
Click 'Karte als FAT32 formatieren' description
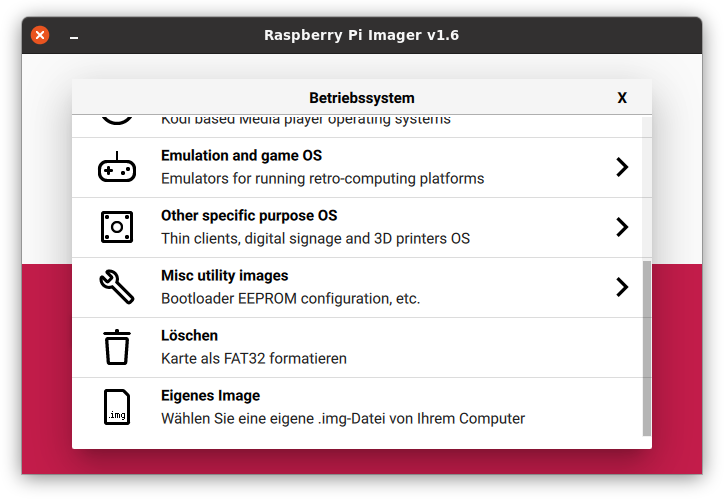[253, 359]
